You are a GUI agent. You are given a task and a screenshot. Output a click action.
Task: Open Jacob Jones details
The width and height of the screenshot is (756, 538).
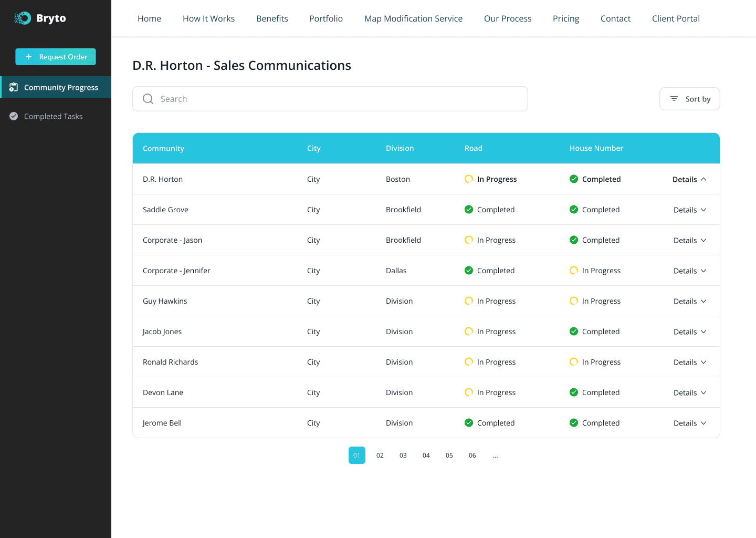(690, 332)
